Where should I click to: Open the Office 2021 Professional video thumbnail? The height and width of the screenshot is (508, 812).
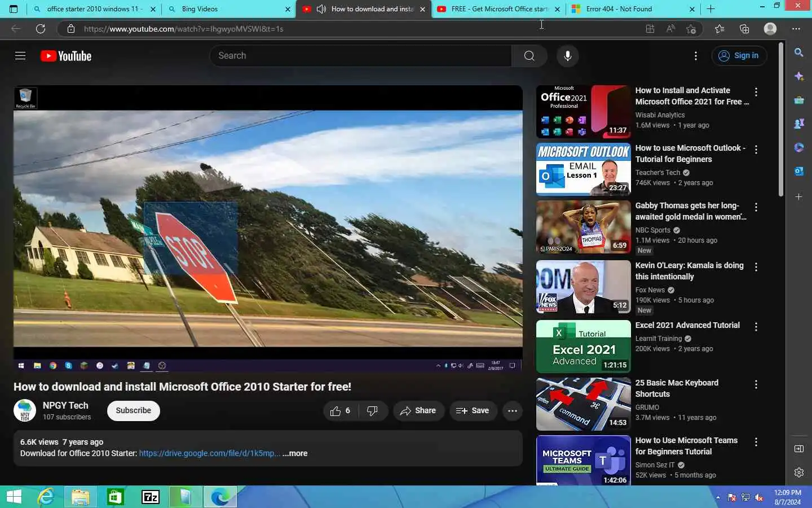tap(583, 112)
